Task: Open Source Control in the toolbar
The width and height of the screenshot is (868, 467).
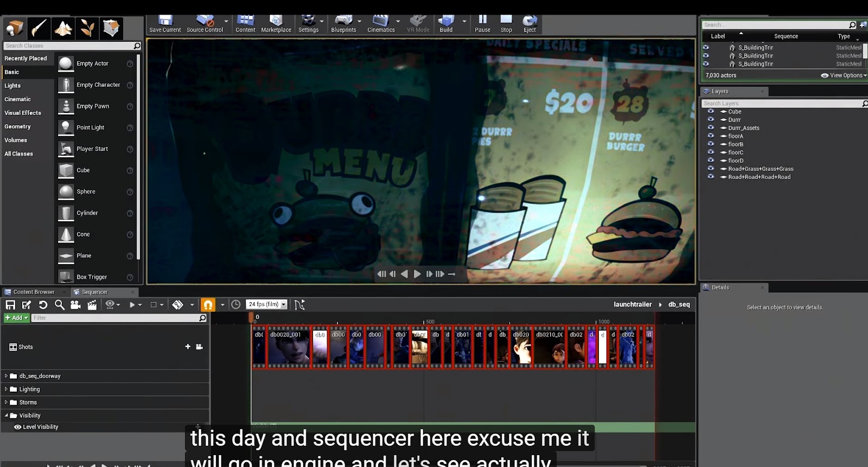Action: 205,24
